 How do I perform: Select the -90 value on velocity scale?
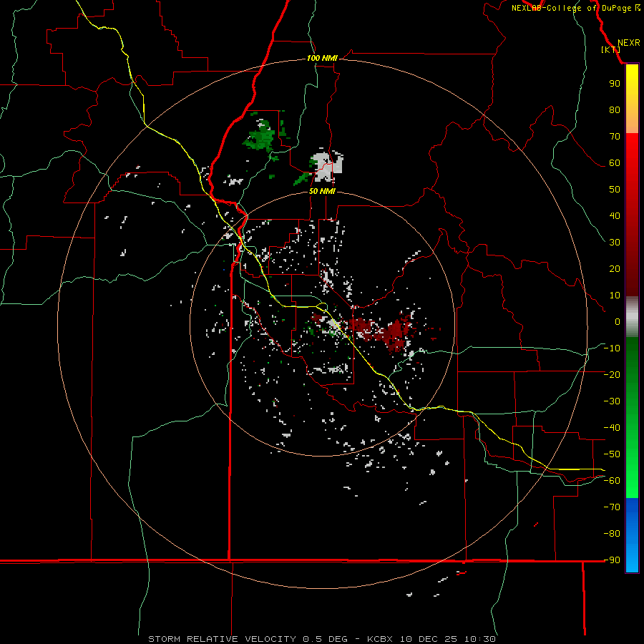[x=612, y=560]
